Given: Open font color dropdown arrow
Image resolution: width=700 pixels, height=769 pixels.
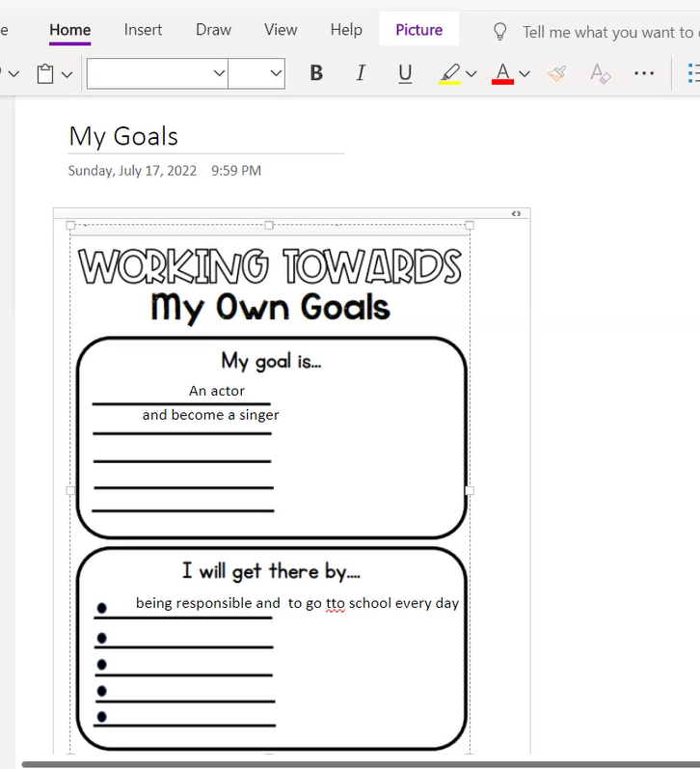Looking at the screenshot, I should (525, 74).
